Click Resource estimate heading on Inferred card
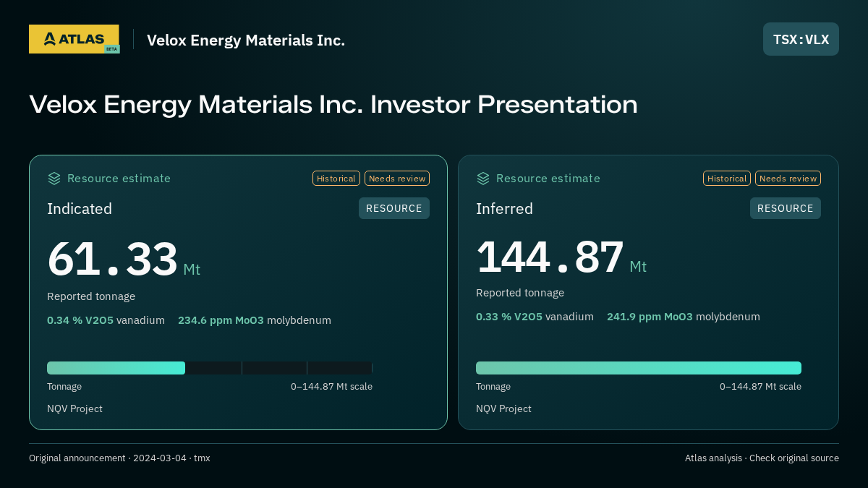The height and width of the screenshot is (488, 868). coord(548,179)
